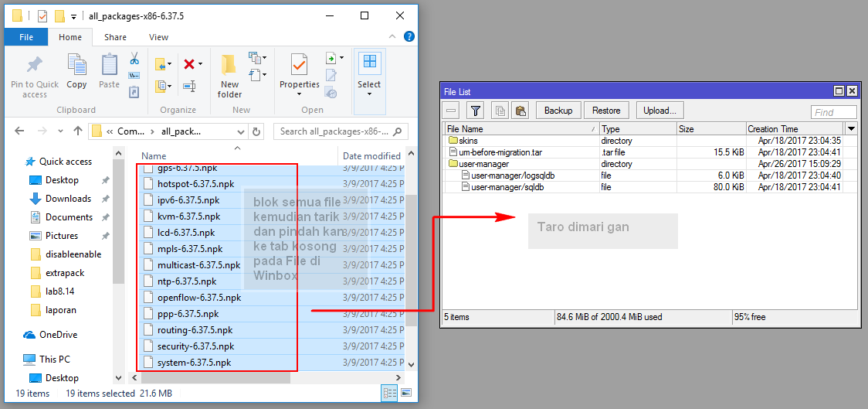Screen dimensions: 868x409
Task: Click the Explorer Help question mark icon
Action: tap(409, 37)
